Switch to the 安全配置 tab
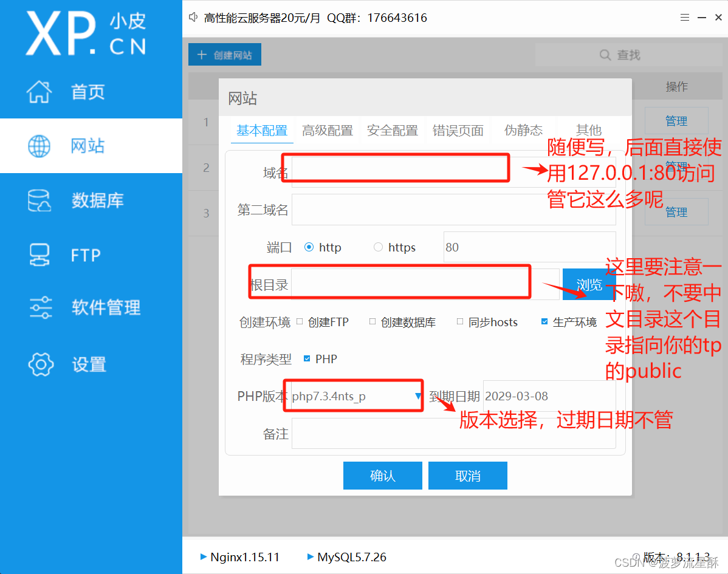 point(393,131)
